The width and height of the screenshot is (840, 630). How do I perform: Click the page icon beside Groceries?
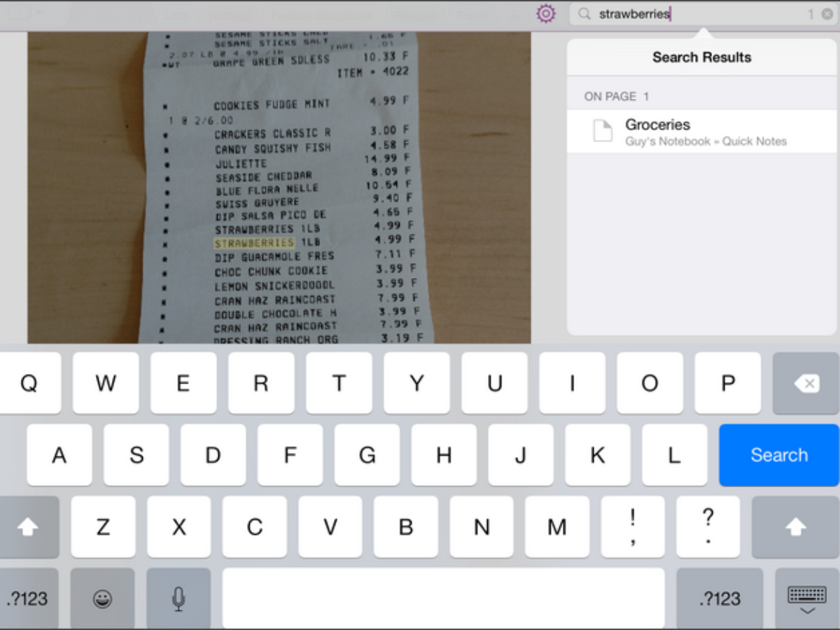coord(603,131)
